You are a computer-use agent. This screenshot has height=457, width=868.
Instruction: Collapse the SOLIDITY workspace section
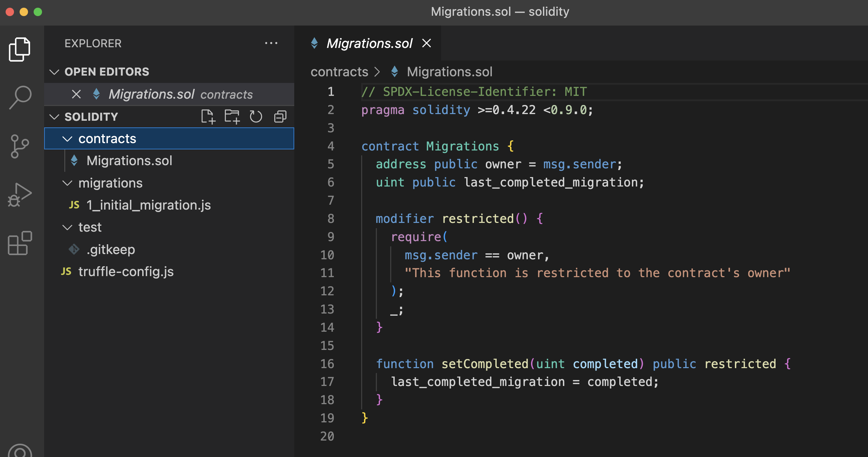click(x=54, y=117)
